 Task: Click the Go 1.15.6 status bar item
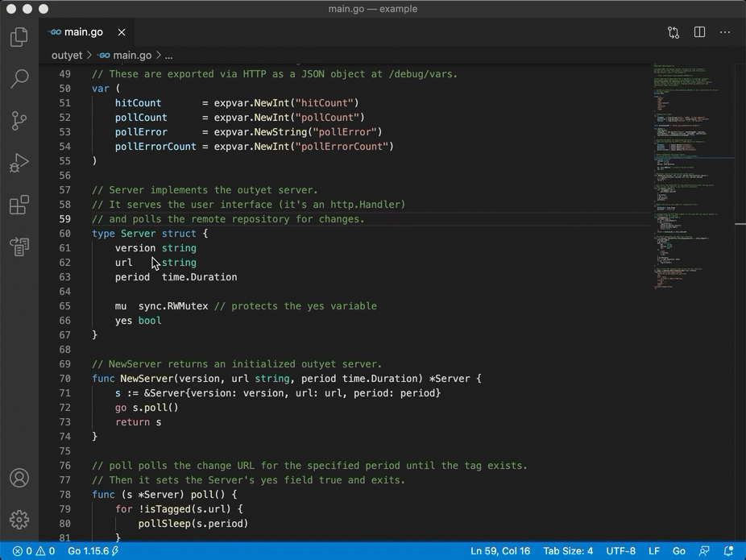click(85, 551)
